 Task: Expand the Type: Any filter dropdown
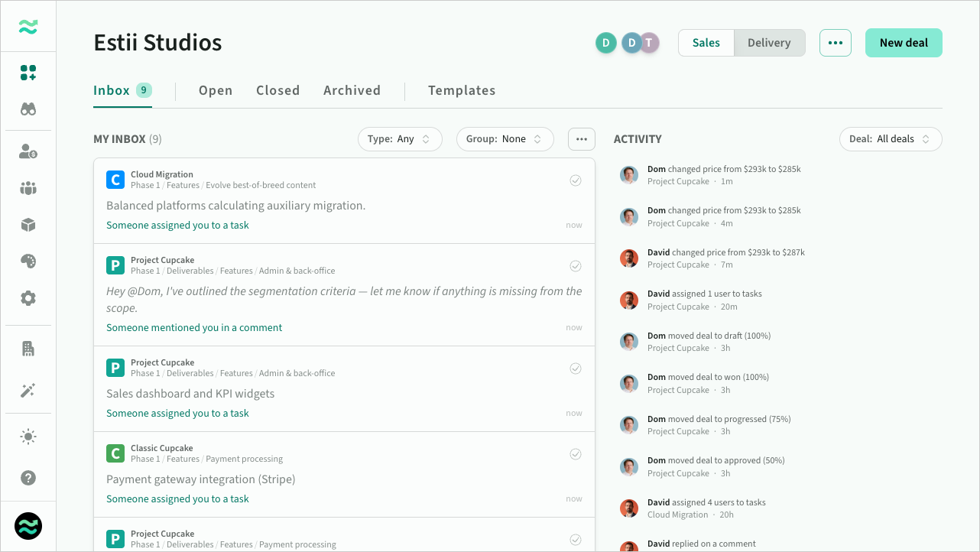click(400, 139)
